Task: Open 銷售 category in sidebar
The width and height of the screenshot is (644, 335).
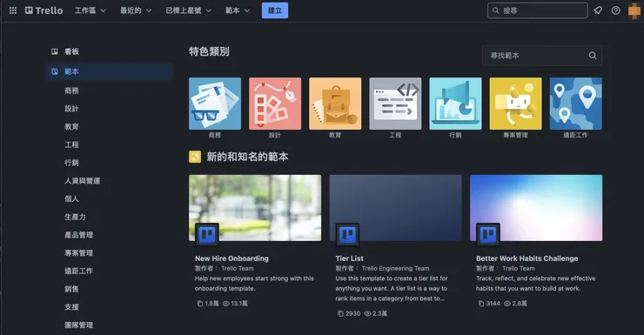Action: 71,290
